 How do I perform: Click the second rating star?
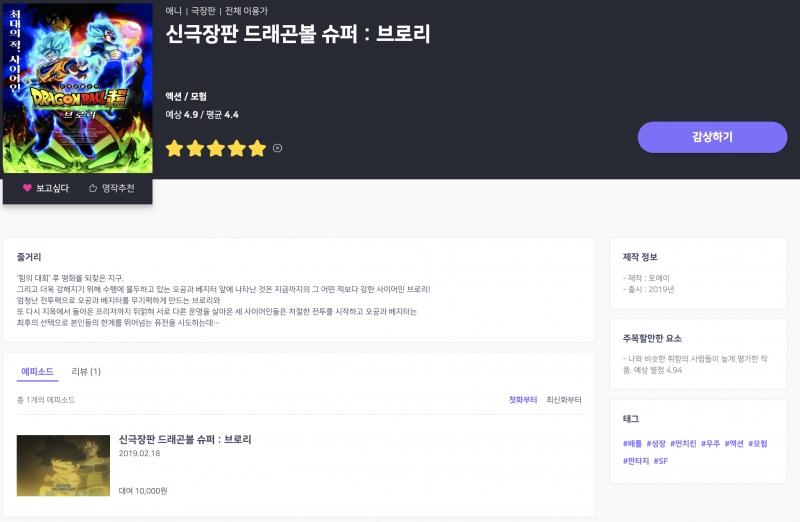click(x=195, y=149)
